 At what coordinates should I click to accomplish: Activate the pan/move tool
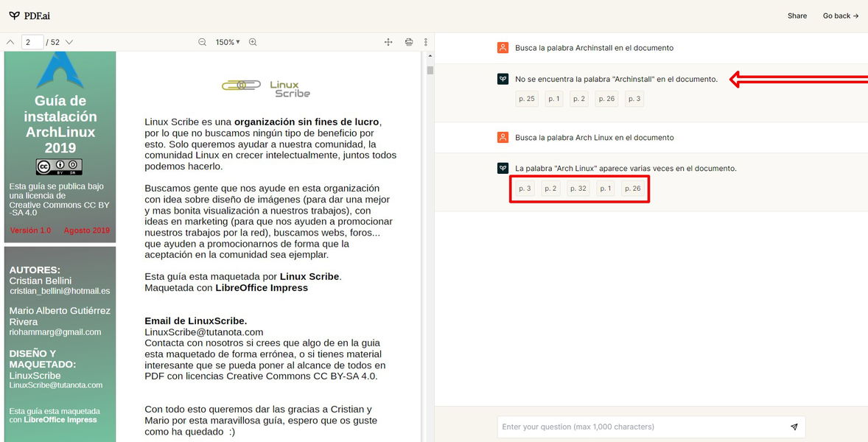[x=388, y=42]
